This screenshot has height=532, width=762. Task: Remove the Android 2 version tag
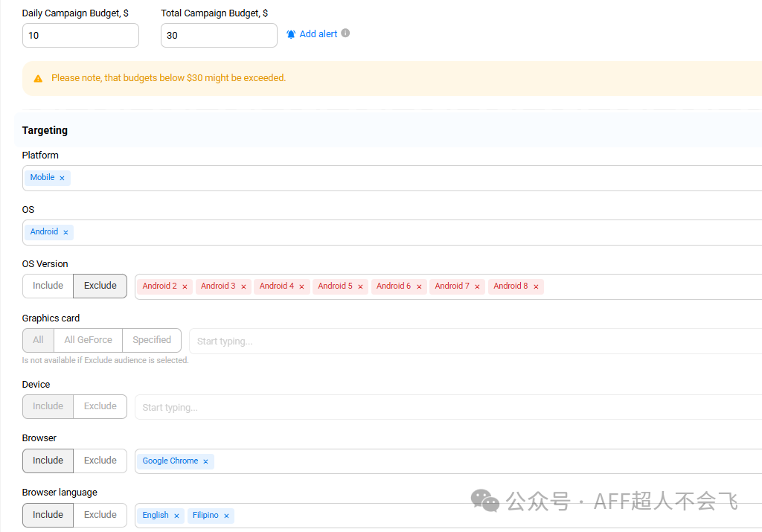click(185, 287)
